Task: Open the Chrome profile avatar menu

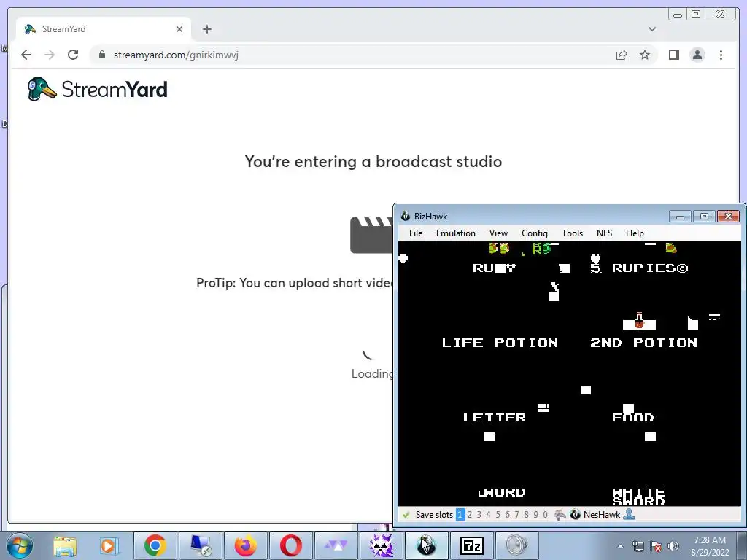Action: 697,55
